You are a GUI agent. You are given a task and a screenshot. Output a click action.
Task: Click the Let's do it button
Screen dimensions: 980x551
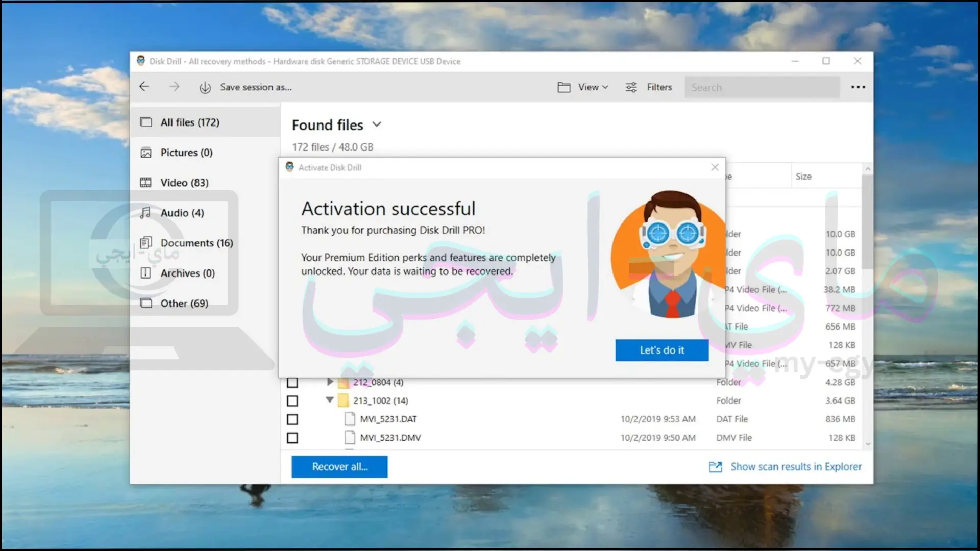click(x=661, y=350)
